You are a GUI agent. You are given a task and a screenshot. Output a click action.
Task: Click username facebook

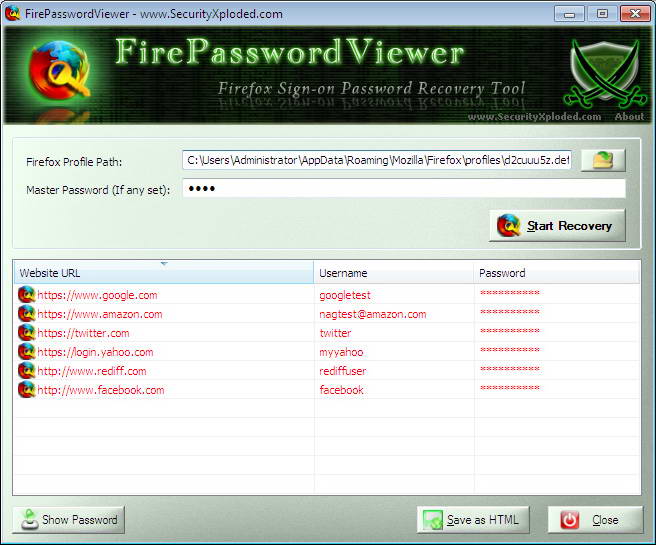[x=341, y=390]
